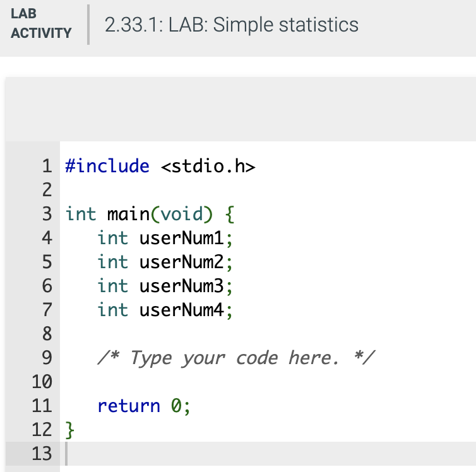Click the userNum2 variable declaration

tap(165, 262)
